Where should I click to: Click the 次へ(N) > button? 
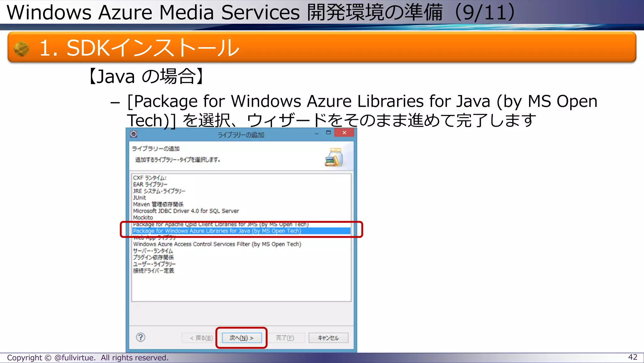pos(241,338)
